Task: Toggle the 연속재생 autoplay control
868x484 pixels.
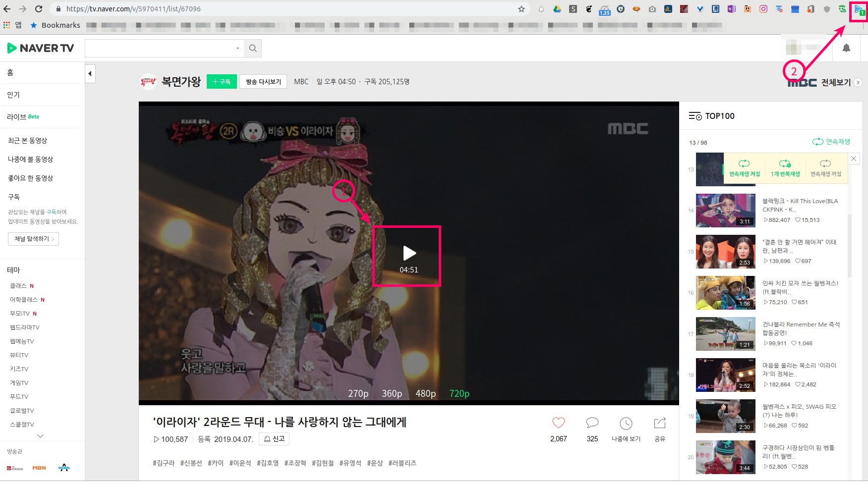Action: 831,142
